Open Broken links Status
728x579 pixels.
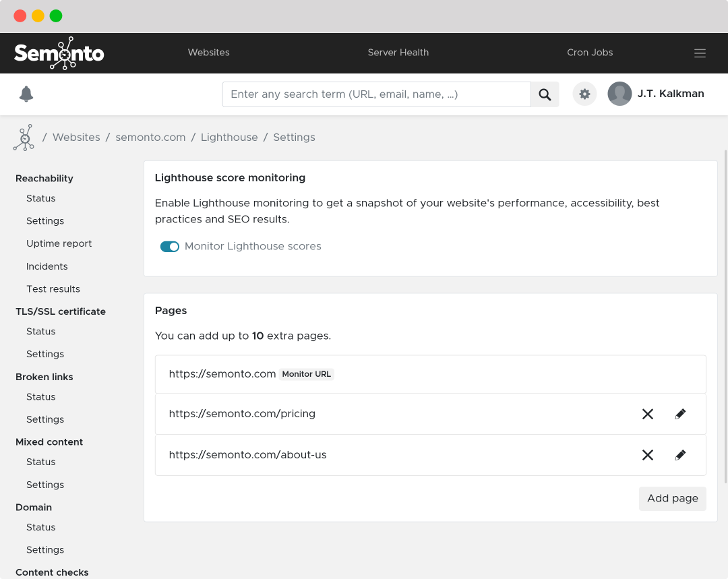(41, 396)
